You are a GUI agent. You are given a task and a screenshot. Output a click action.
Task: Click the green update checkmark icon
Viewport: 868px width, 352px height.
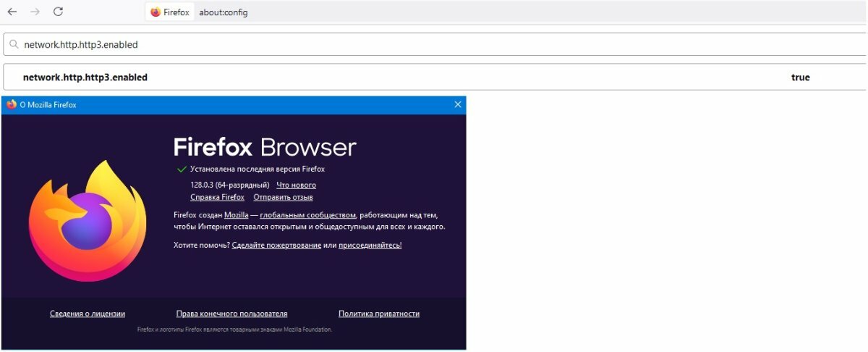[x=182, y=169]
